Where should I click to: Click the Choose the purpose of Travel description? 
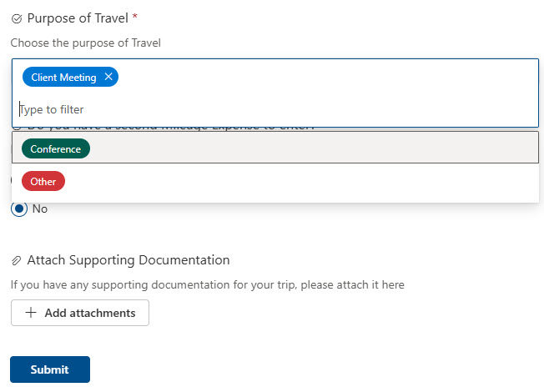[86, 43]
